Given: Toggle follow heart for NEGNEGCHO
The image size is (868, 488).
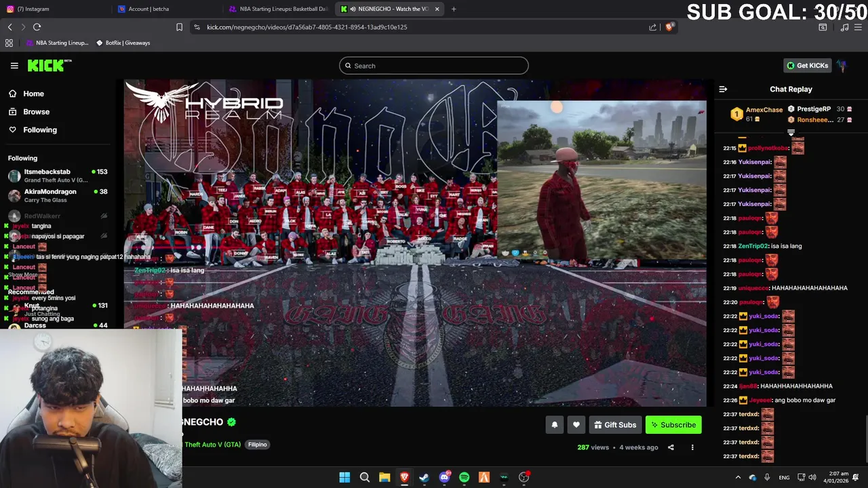Looking at the screenshot, I should [x=576, y=425].
